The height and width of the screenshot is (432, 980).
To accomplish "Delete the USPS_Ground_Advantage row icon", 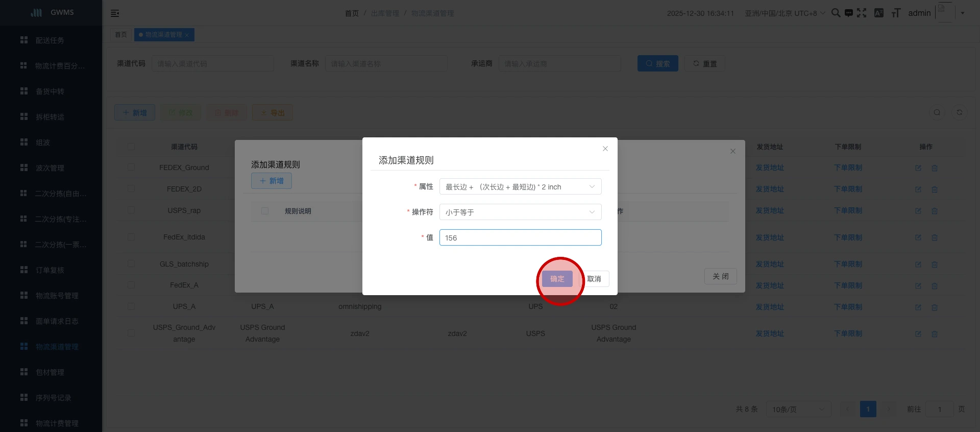I will point(935,334).
